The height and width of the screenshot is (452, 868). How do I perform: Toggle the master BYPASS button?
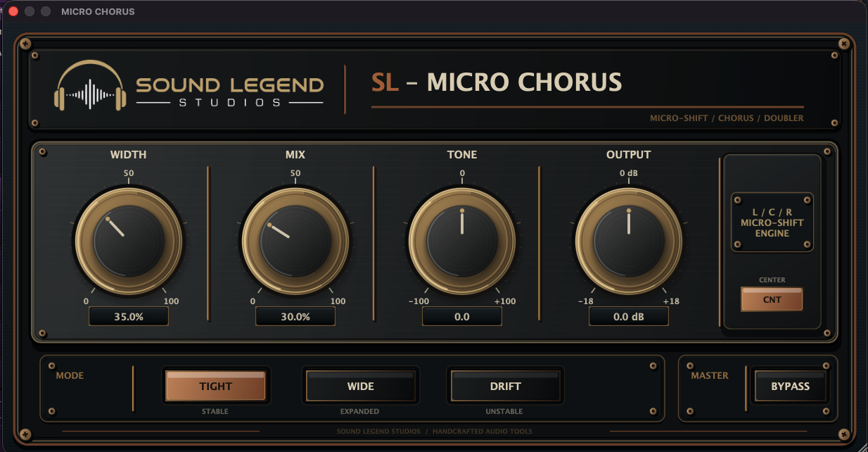tap(790, 386)
